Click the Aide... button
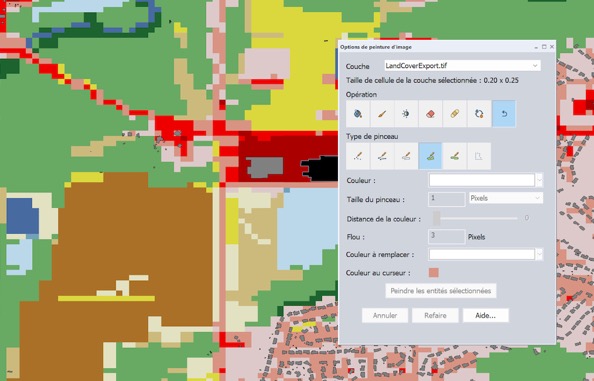The width and height of the screenshot is (594, 381). click(486, 315)
